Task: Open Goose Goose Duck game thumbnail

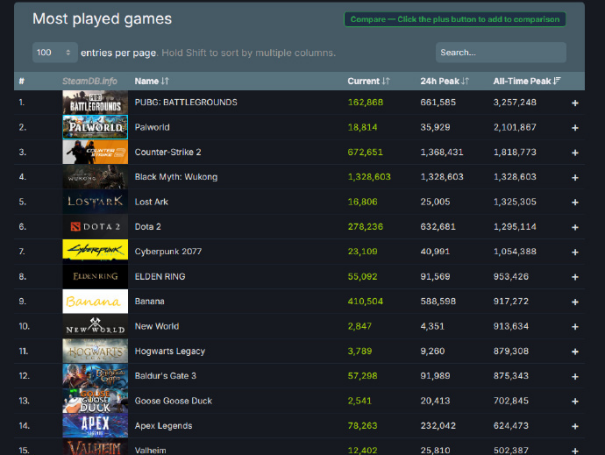Action: [x=95, y=401]
